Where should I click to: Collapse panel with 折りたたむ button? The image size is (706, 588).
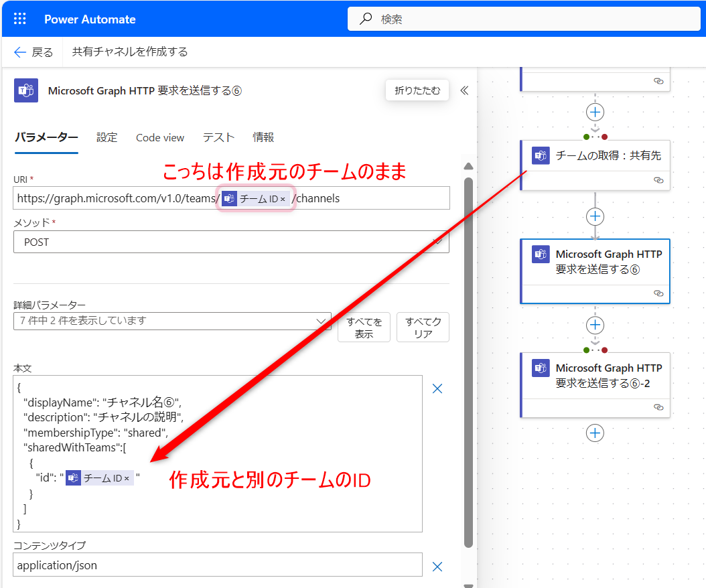point(417,90)
